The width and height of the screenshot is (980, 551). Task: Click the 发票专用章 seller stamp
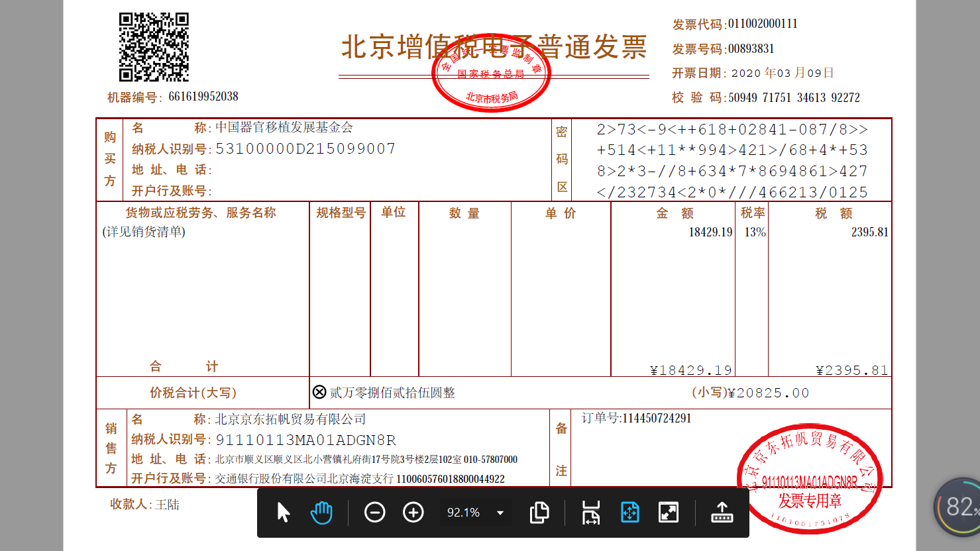click(x=810, y=479)
